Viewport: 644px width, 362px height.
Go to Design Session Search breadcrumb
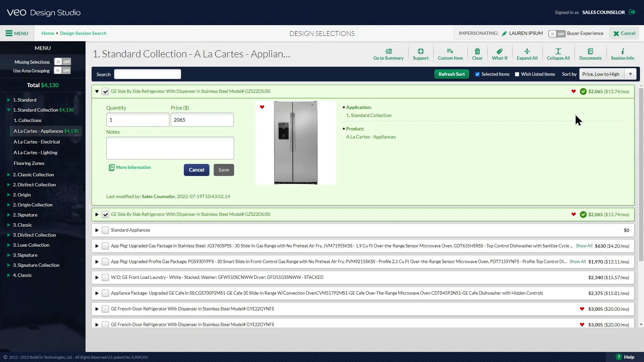pos(83,33)
